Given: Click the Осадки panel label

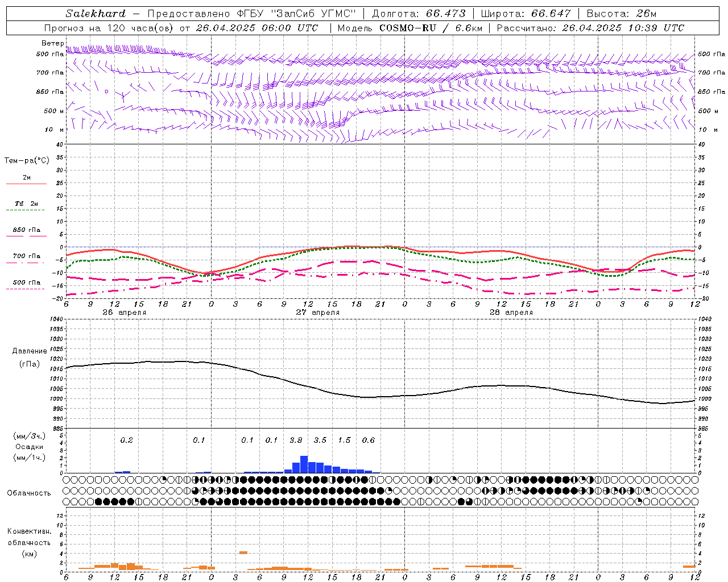Looking at the screenshot, I should point(30,447).
